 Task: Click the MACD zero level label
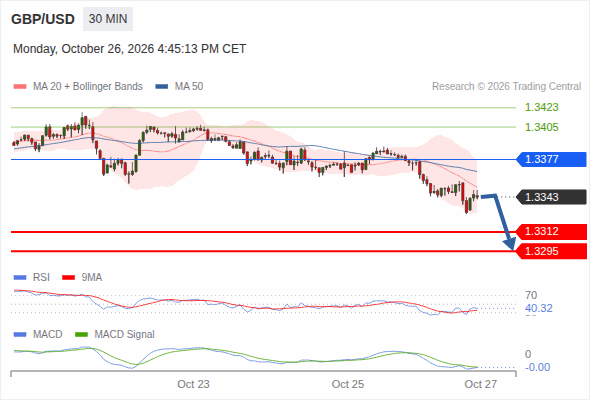pyautogui.click(x=528, y=354)
